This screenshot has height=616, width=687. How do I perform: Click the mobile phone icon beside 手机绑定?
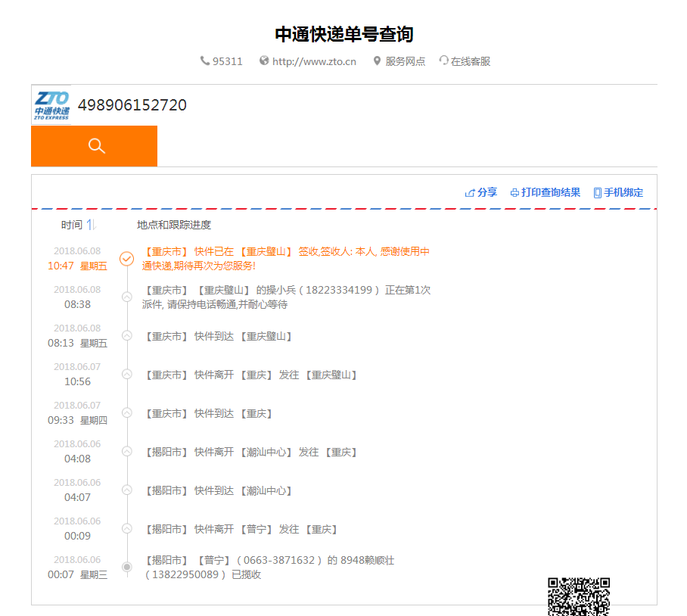tap(598, 193)
